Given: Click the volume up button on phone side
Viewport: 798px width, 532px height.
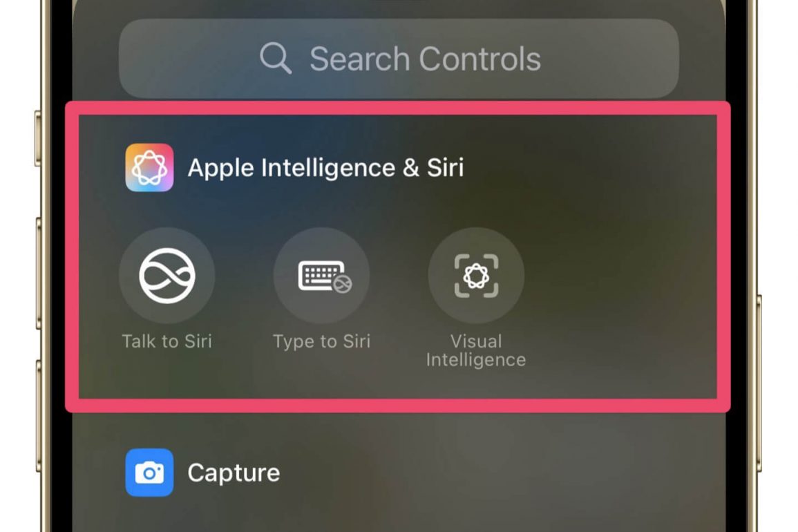Looking at the screenshot, I should (39, 274).
